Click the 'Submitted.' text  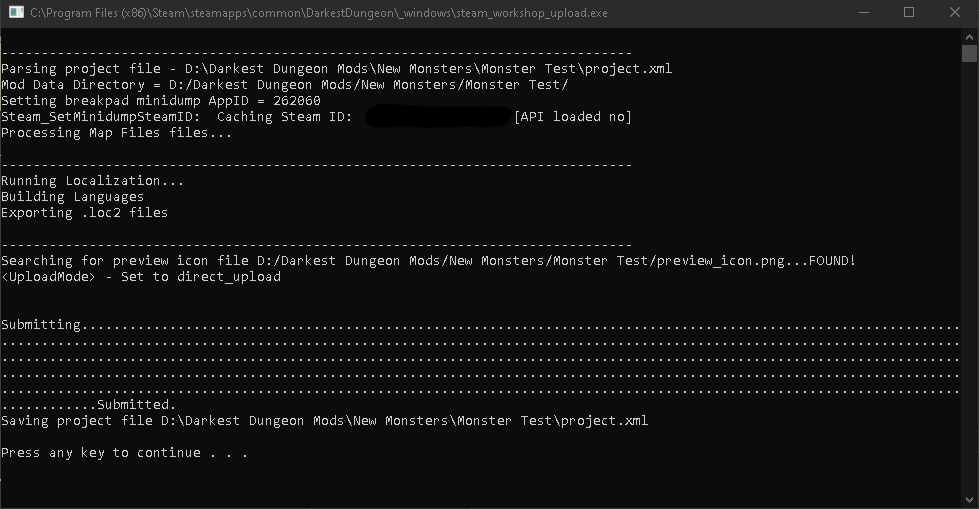pos(136,405)
